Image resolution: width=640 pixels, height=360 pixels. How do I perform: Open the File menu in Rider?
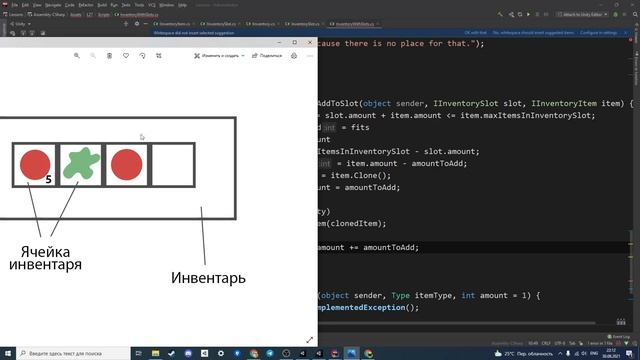[x=15, y=5]
